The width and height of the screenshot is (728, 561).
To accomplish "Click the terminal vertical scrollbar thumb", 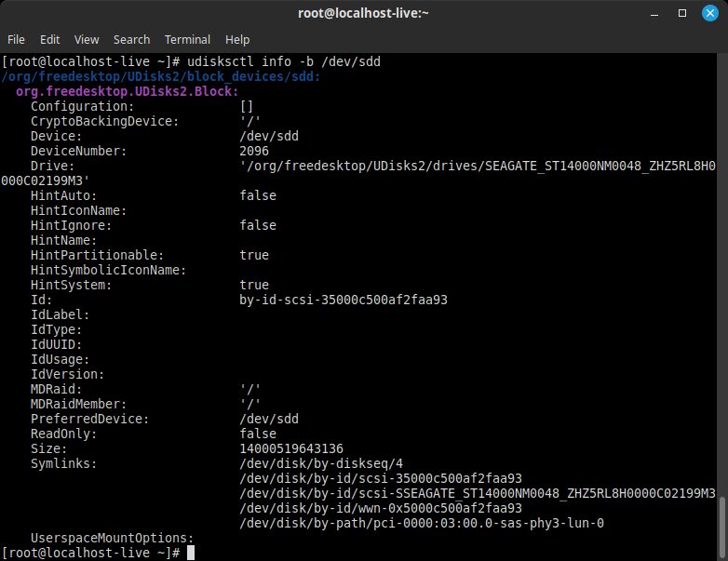I will 722,528.
